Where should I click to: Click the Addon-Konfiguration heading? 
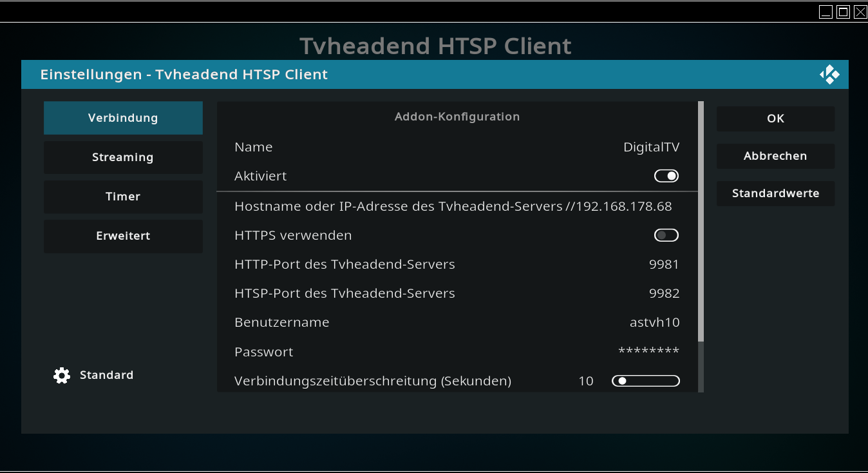pyautogui.click(x=457, y=117)
